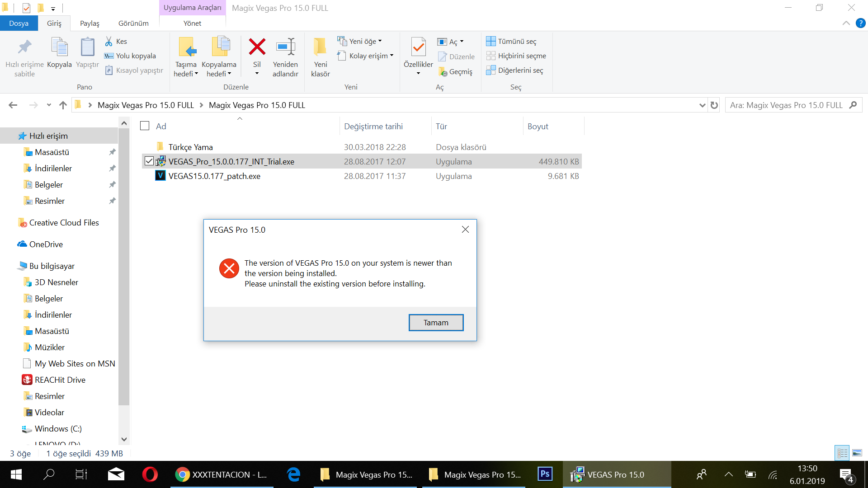The height and width of the screenshot is (488, 868).
Task: Open the XXXTENTACION Chrome taskbar window
Action: pyautogui.click(x=222, y=474)
